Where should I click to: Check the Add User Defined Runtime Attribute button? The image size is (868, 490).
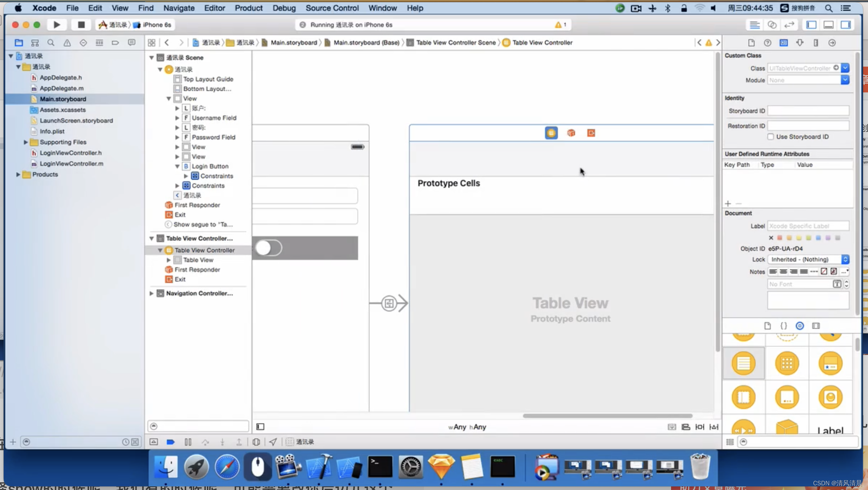coord(728,203)
